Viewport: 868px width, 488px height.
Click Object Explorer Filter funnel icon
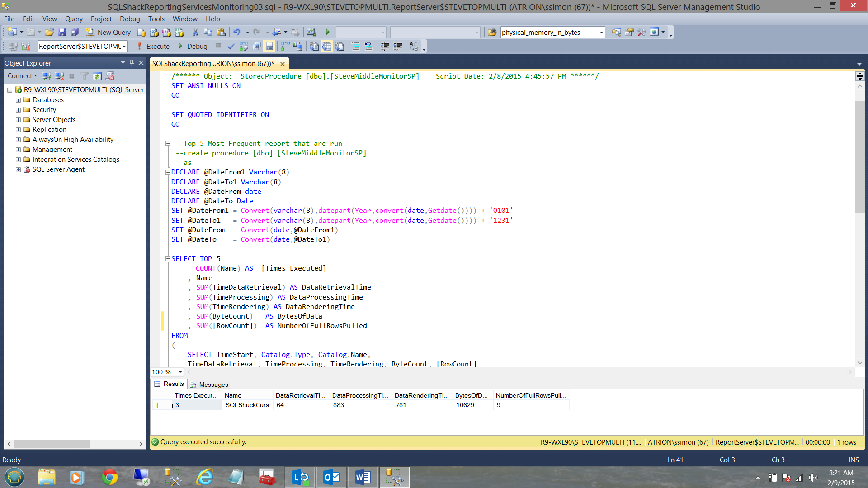coord(85,76)
